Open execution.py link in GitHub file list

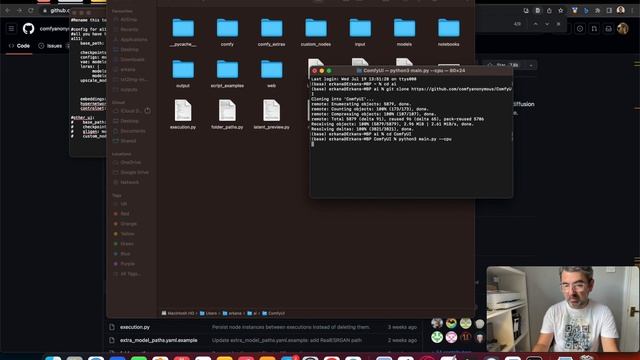[x=135, y=327]
